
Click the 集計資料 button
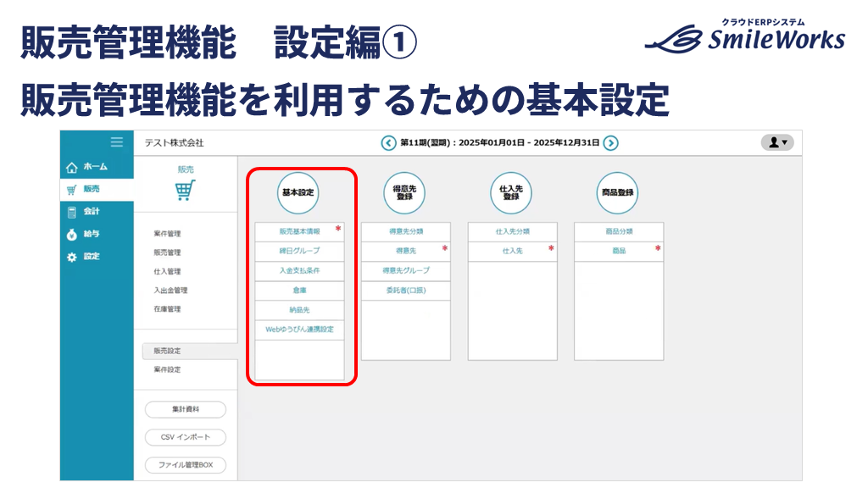pyautogui.click(x=186, y=409)
